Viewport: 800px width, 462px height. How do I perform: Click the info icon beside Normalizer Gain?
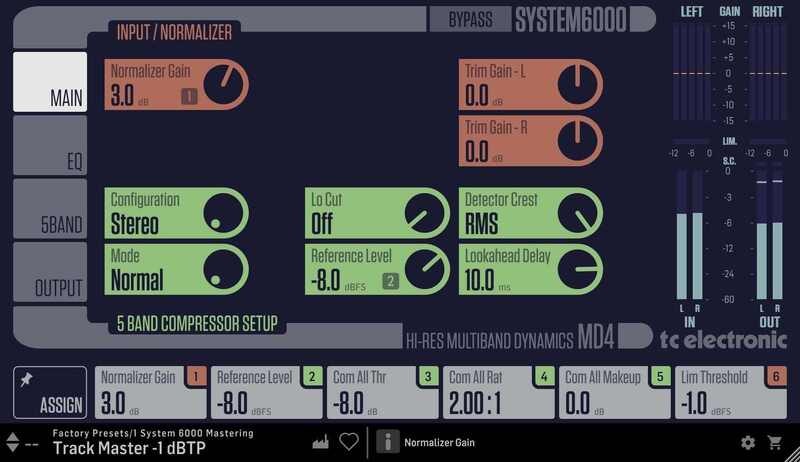[387, 441]
